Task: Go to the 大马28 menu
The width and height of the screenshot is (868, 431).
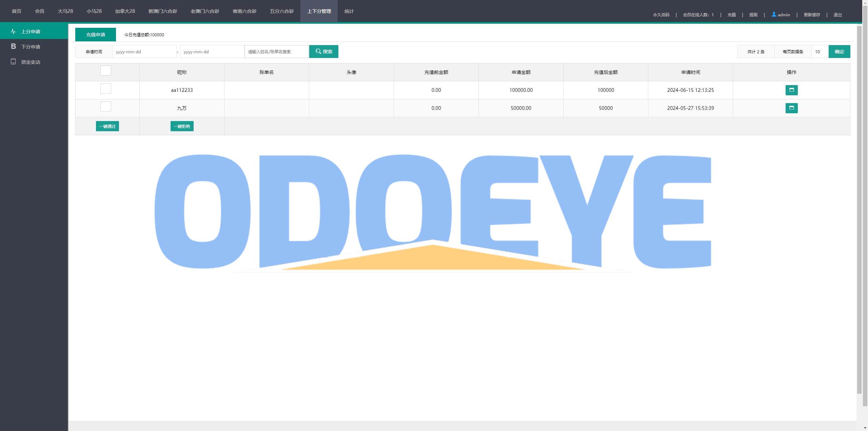Action: click(x=65, y=11)
